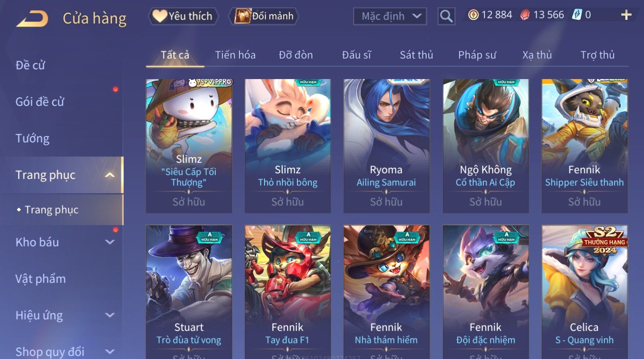Select the Stuart Trò đùa tử vong skin

pos(189,292)
